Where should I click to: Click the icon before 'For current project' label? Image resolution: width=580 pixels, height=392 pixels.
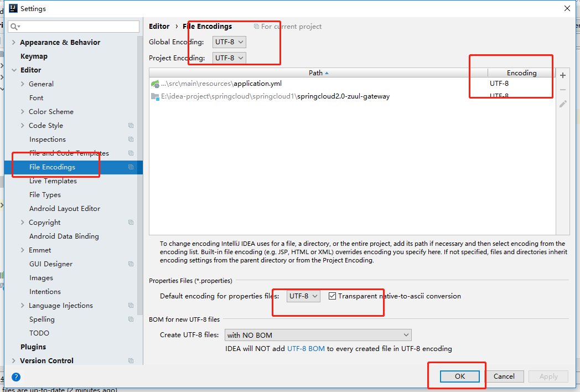[x=256, y=26]
